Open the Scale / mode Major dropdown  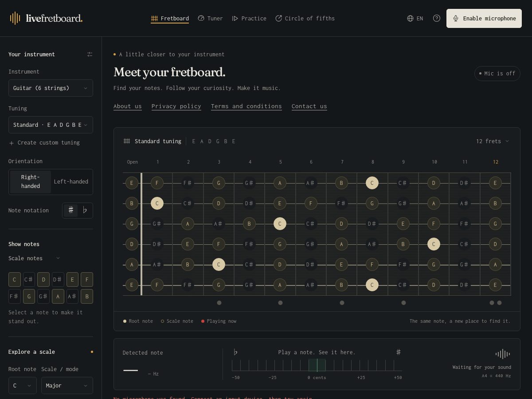pyautogui.click(x=67, y=385)
